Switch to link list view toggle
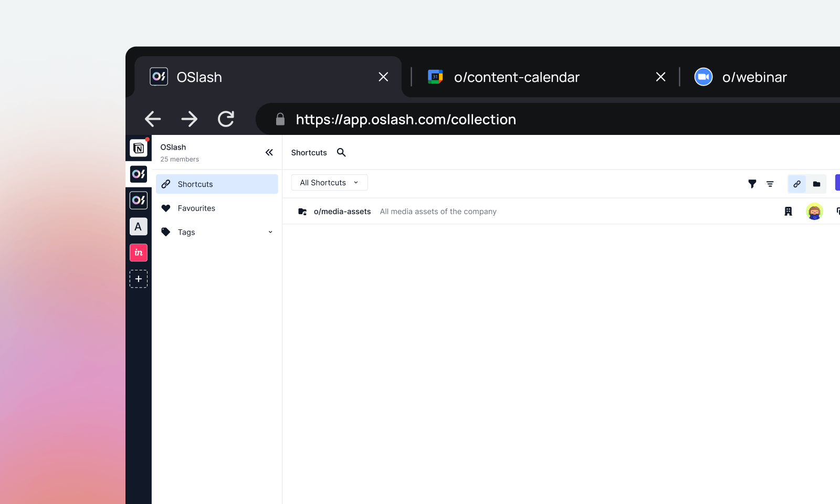 (x=796, y=184)
